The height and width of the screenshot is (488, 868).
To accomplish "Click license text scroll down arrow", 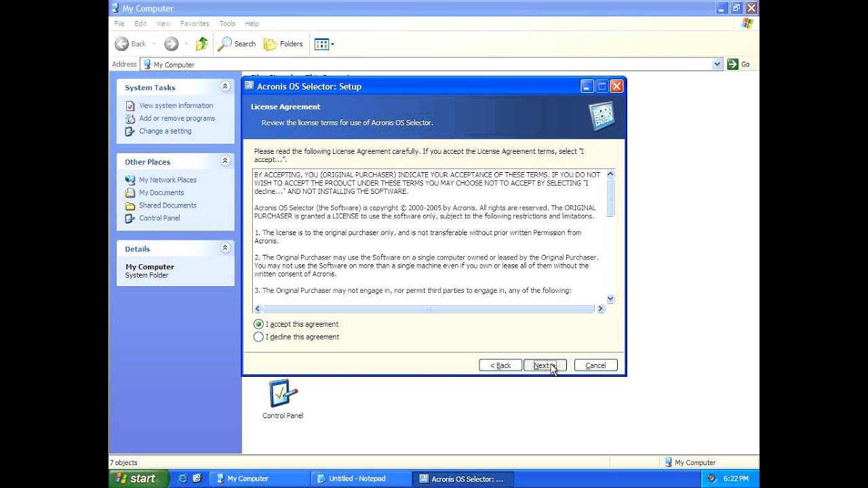I will 610,299.
